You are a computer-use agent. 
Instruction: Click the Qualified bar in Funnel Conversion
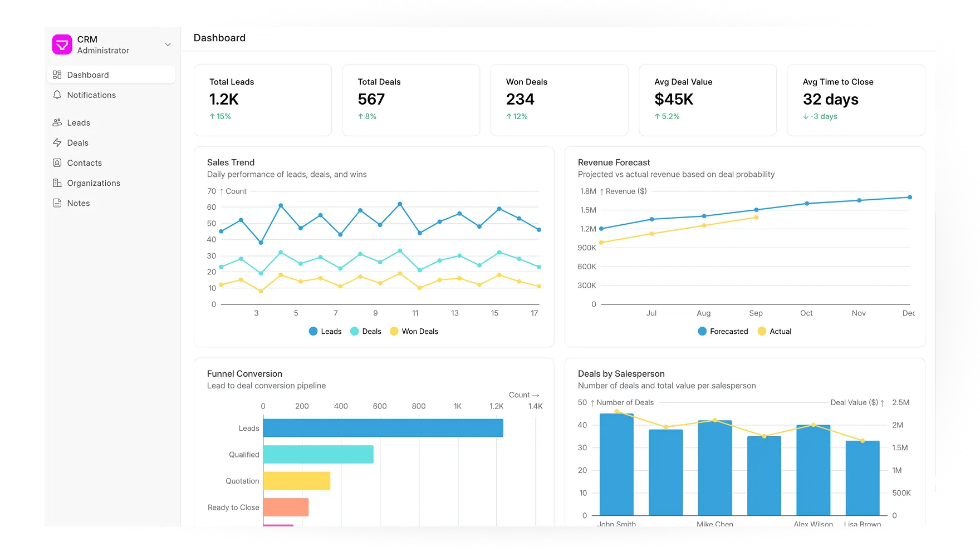coord(318,455)
